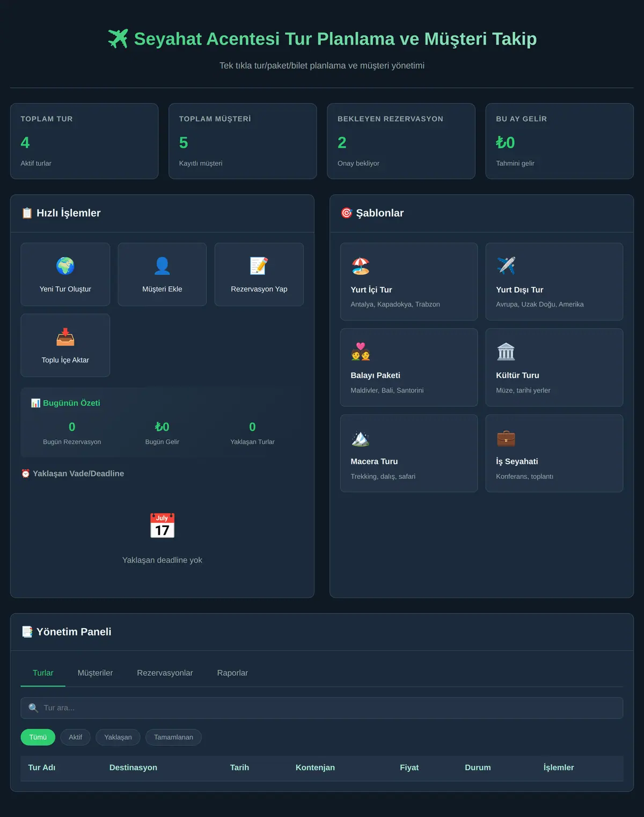
Task: Click the mountain icon on Macera Turu
Action: point(361,438)
